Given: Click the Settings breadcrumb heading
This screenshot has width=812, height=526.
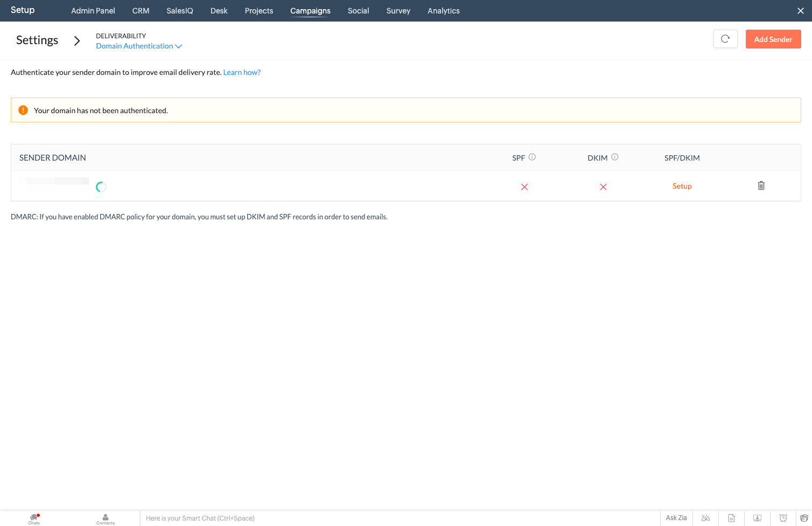Looking at the screenshot, I should 37,40.
